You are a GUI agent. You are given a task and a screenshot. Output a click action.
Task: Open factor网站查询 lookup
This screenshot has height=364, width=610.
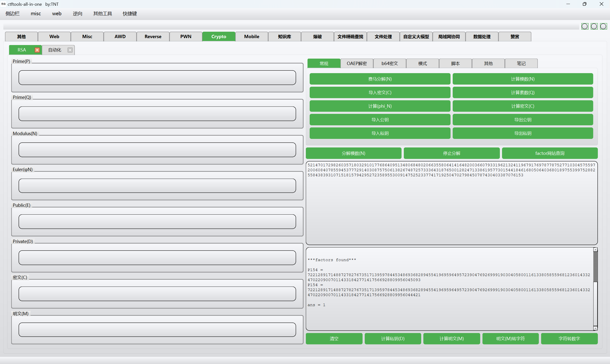tap(550, 153)
